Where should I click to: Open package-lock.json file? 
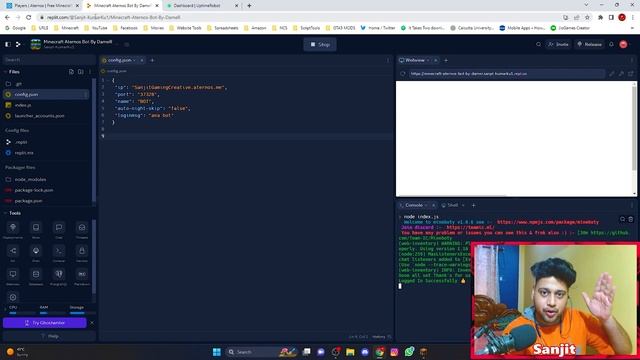click(46, 190)
